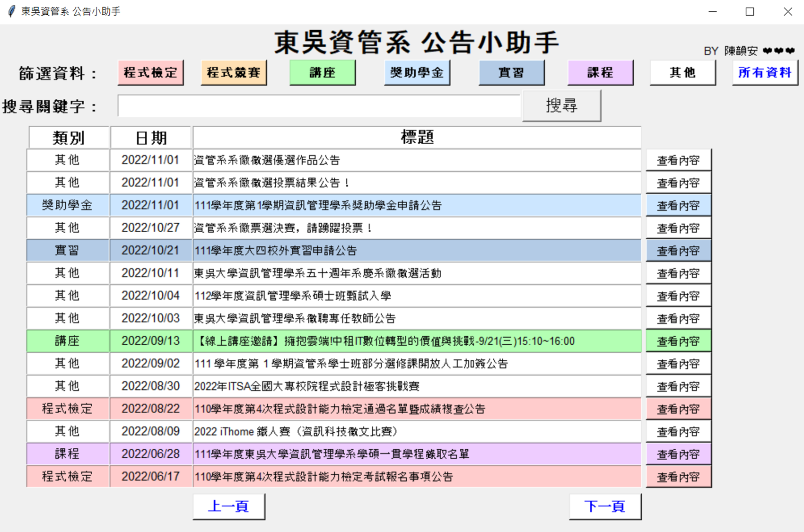Go to the previous page with 上一頁
804x532 pixels.
[x=228, y=506]
